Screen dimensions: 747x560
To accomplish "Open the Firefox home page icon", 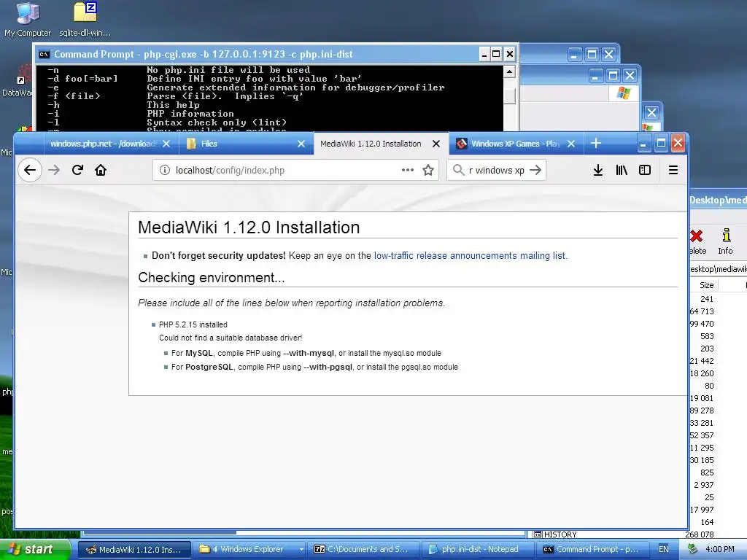I will [101, 170].
